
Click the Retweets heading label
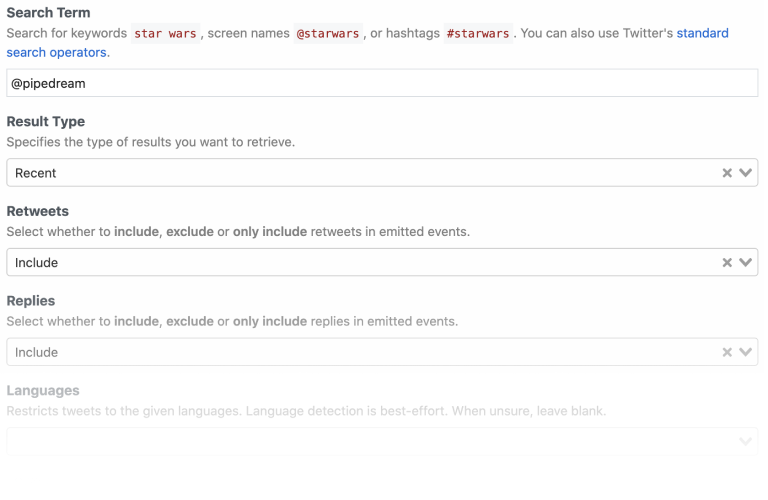[38, 212]
